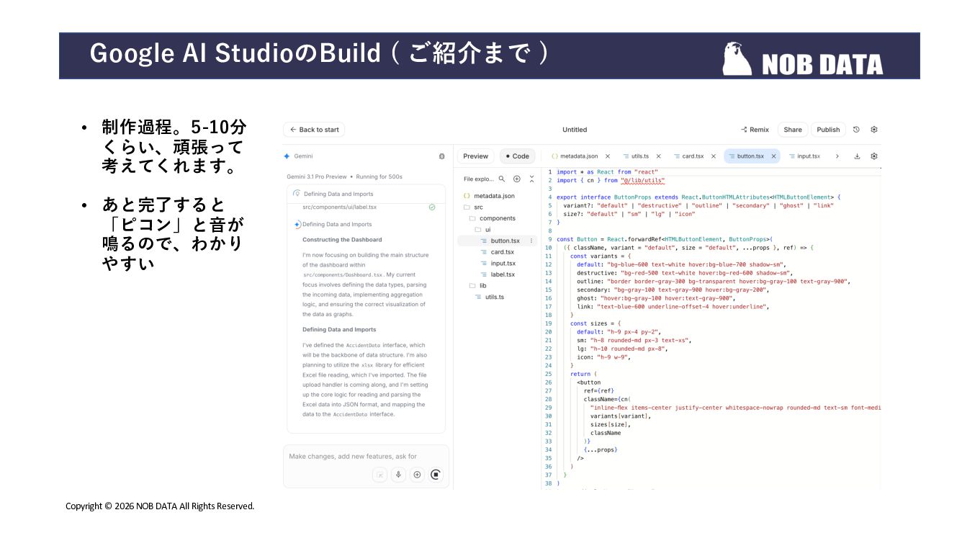Click the Running for 500s status
Viewport: 980px width, 551px height.
tap(379, 176)
